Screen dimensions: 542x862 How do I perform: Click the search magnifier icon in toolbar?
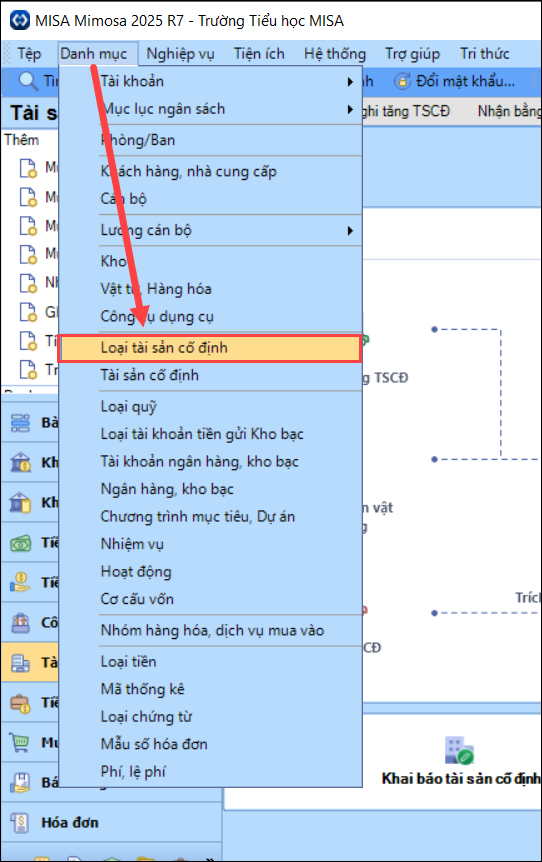[x=27, y=81]
